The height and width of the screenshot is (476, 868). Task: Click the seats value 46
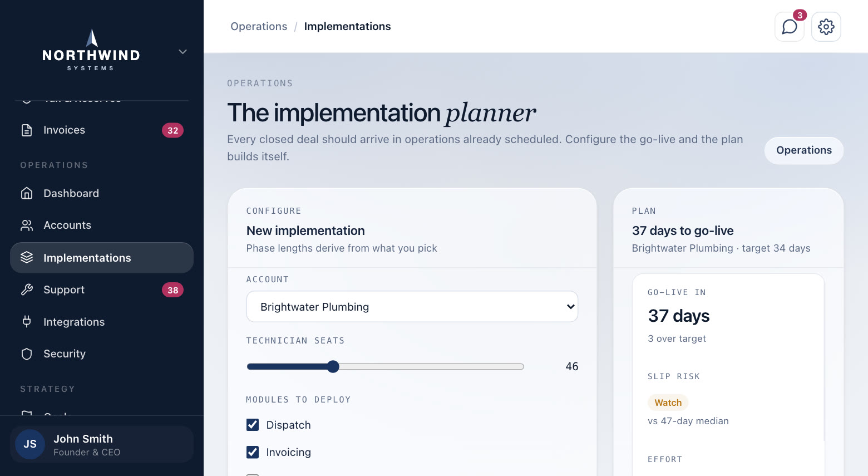pyautogui.click(x=572, y=366)
